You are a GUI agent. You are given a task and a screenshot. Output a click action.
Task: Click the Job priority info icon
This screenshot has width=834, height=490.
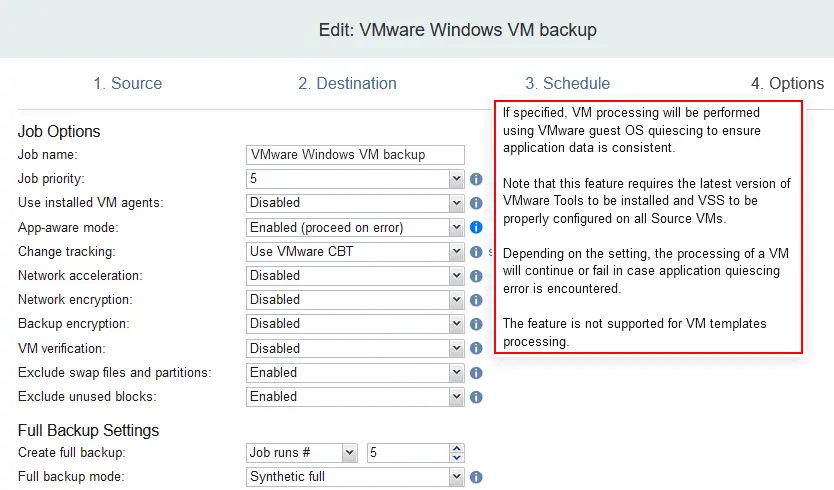(x=476, y=179)
